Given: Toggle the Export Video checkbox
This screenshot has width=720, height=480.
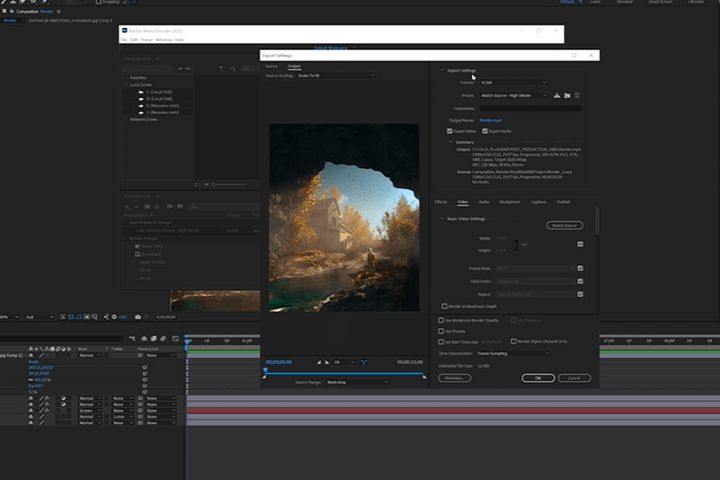Looking at the screenshot, I should click(450, 131).
